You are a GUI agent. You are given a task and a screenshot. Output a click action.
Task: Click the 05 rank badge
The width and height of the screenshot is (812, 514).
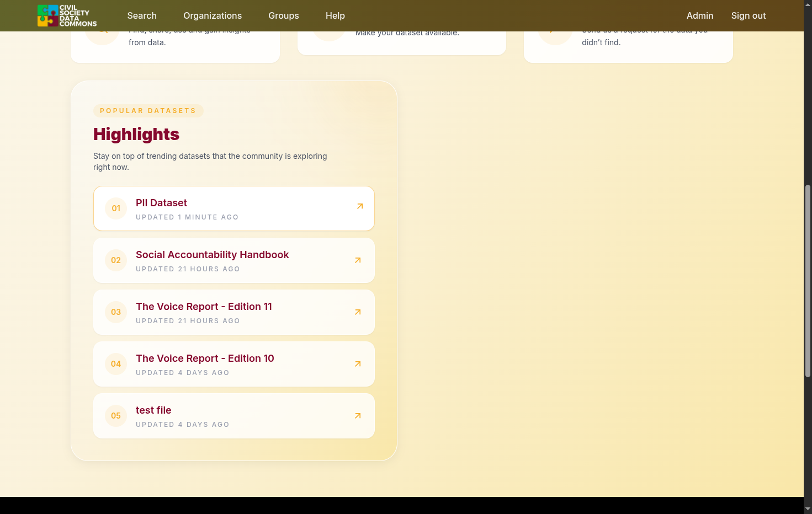[x=116, y=416]
